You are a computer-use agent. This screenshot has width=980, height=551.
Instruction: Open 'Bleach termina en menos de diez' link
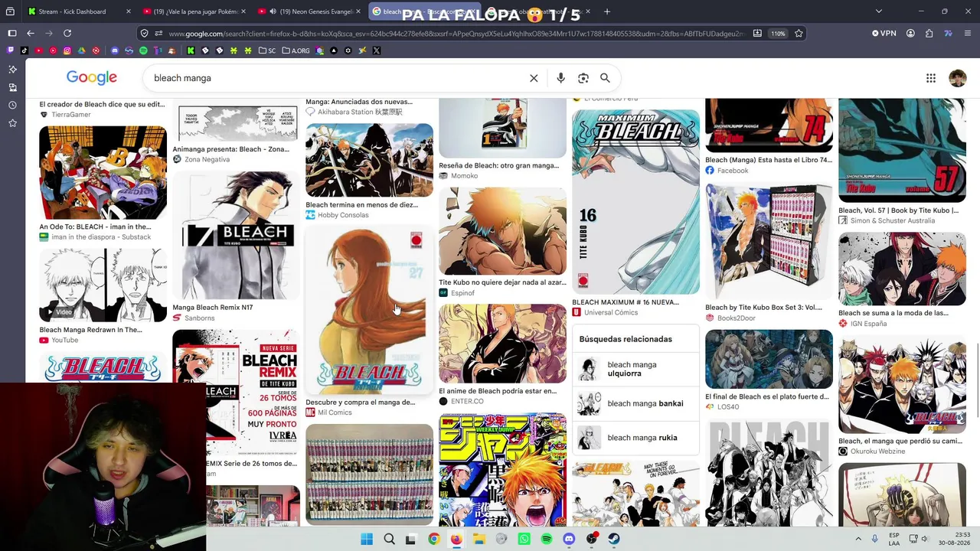(361, 205)
